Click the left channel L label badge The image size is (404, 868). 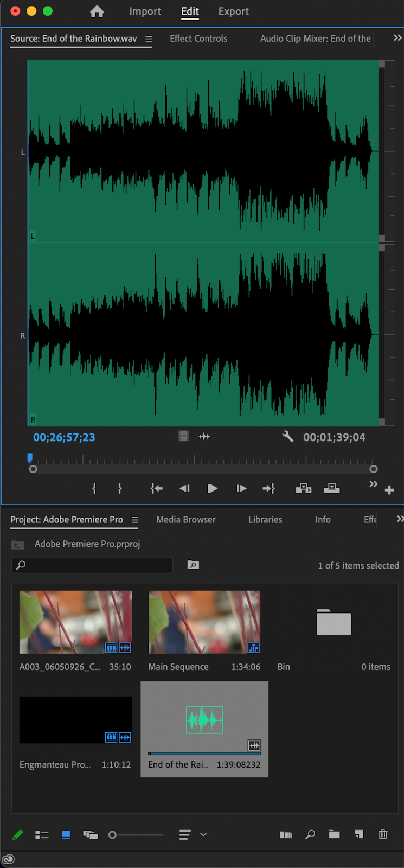33,237
